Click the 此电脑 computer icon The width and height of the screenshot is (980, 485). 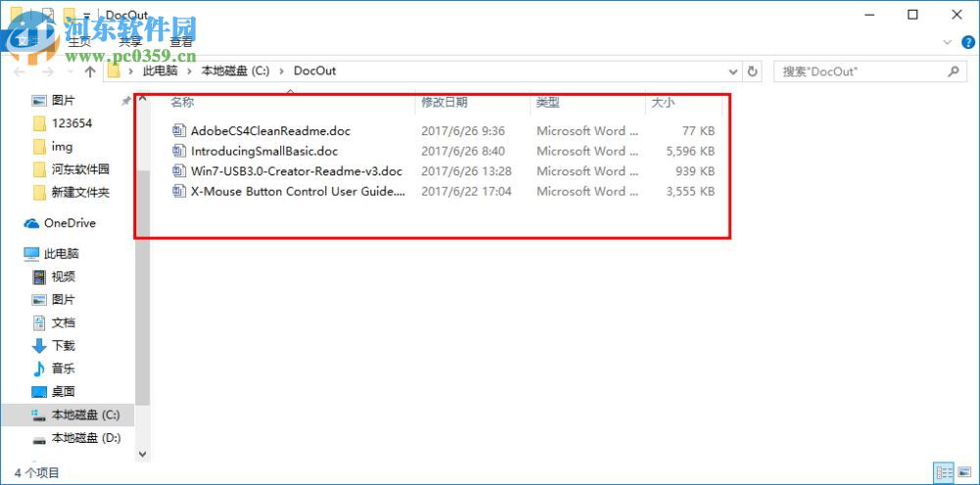31,254
